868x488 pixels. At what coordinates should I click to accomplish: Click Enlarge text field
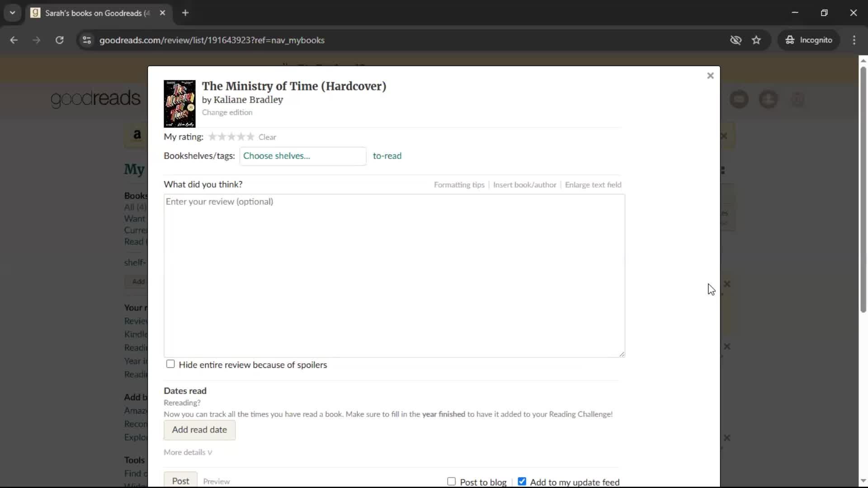point(593,185)
